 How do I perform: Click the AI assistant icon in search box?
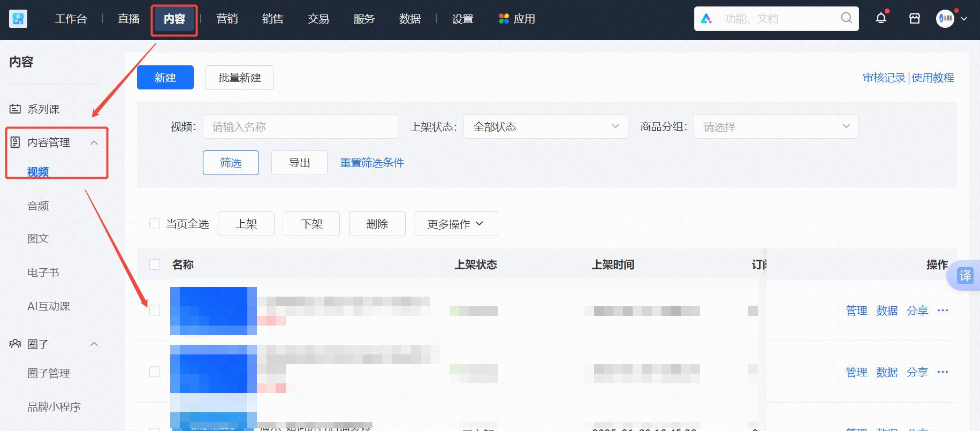(706, 19)
